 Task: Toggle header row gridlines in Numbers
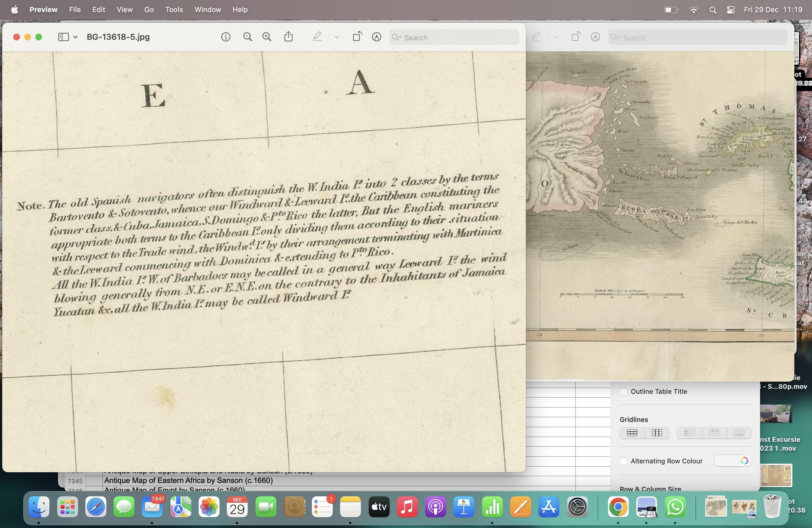tap(715, 433)
